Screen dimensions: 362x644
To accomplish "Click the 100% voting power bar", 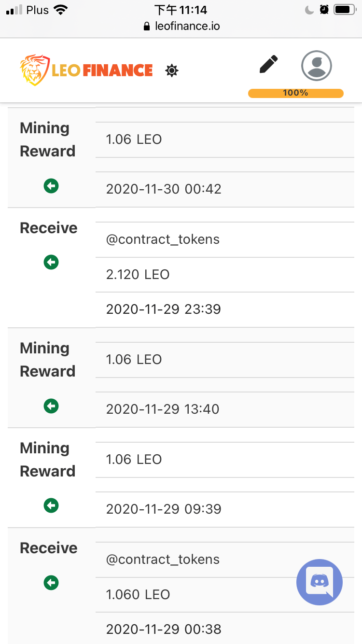I will coord(295,93).
